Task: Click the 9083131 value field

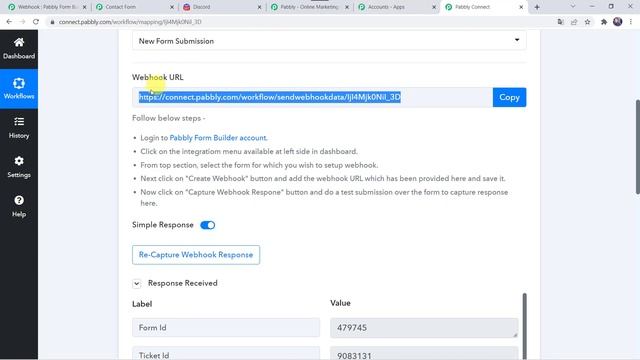Action: point(424,354)
